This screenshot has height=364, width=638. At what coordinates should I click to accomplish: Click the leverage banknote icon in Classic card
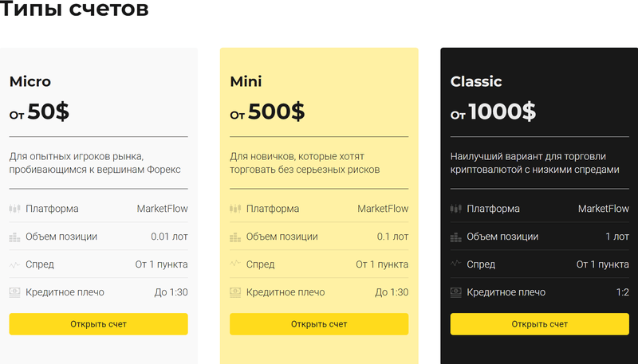tap(455, 292)
